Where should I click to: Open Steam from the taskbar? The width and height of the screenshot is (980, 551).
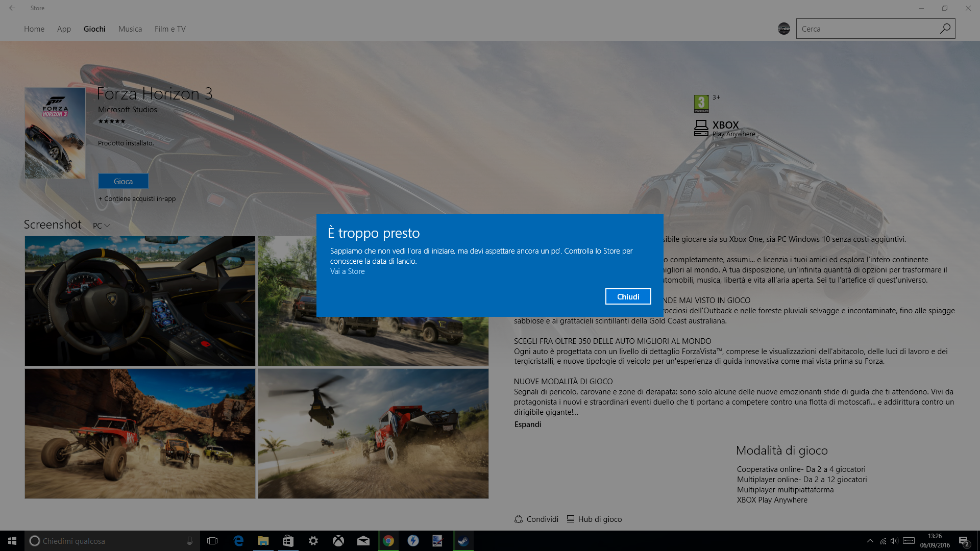point(463,541)
